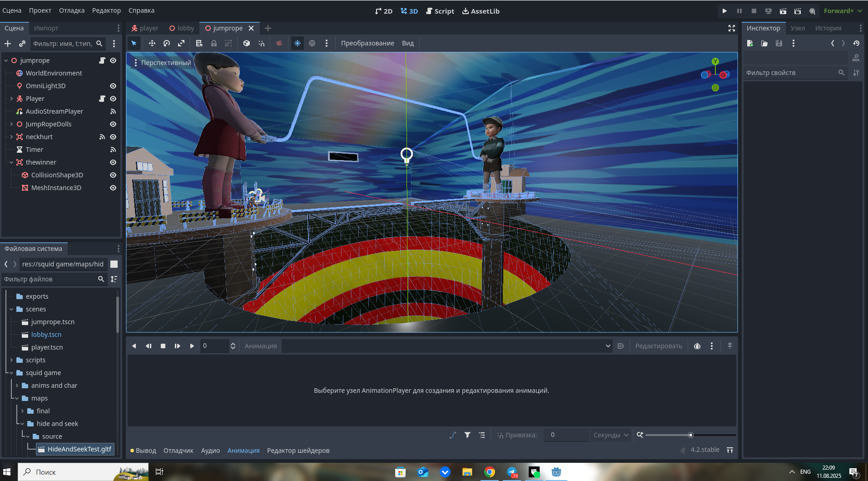
Task: Expand the neckhurt node
Action: coord(11,137)
